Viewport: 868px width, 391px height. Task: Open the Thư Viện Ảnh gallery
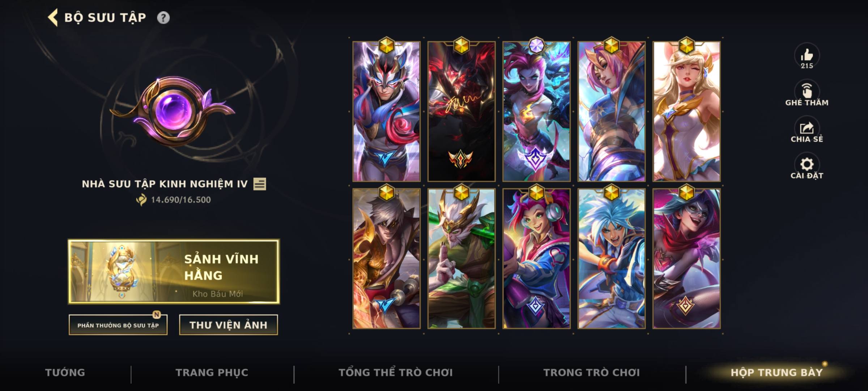click(x=229, y=325)
